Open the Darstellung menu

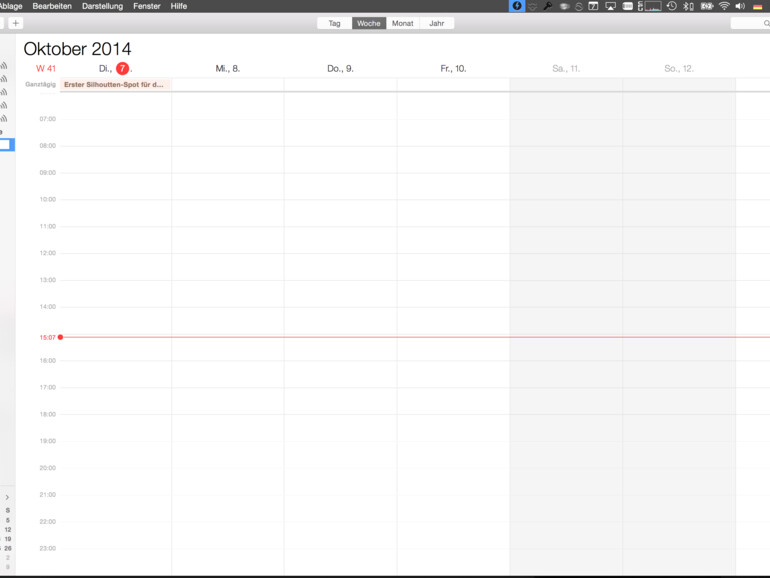[x=102, y=6]
